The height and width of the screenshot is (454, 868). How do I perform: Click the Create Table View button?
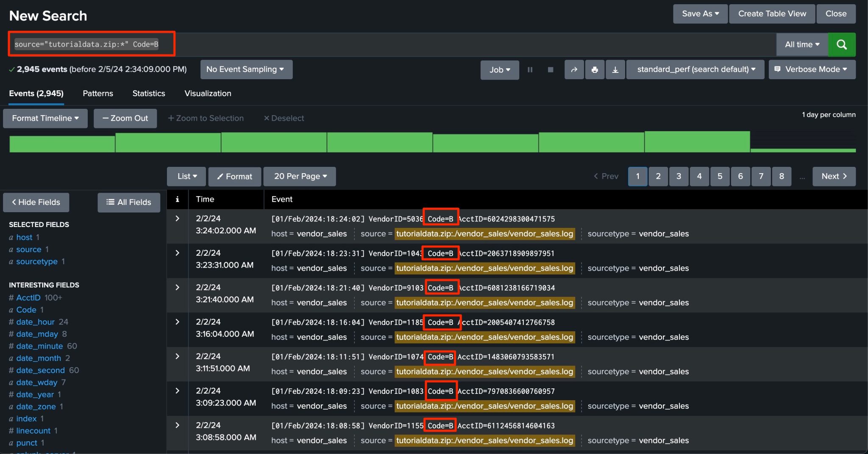(x=771, y=14)
